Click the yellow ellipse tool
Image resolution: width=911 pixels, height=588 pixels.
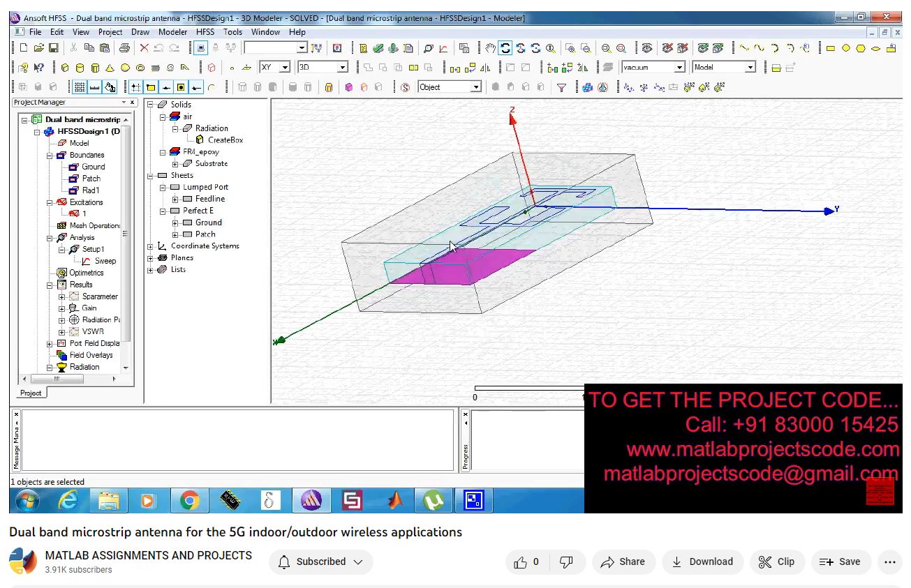876,48
